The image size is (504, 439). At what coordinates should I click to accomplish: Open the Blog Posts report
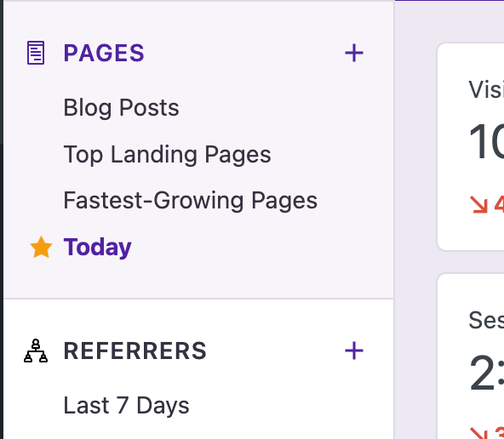[x=121, y=107]
